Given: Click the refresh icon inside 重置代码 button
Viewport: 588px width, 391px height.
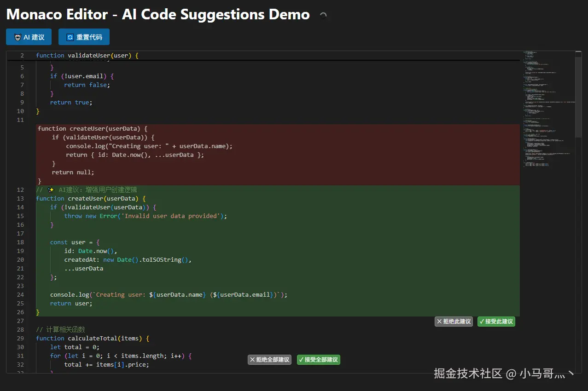Looking at the screenshot, I should (x=70, y=37).
